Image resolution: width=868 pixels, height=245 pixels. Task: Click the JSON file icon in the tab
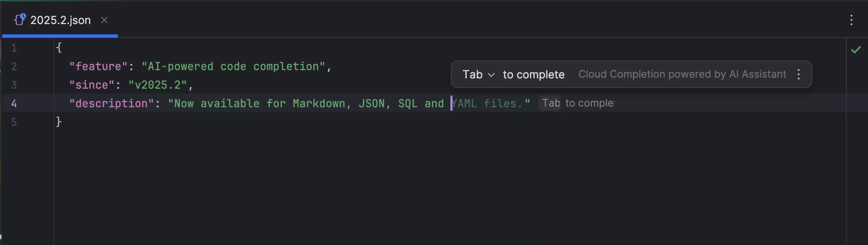(x=20, y=20)
